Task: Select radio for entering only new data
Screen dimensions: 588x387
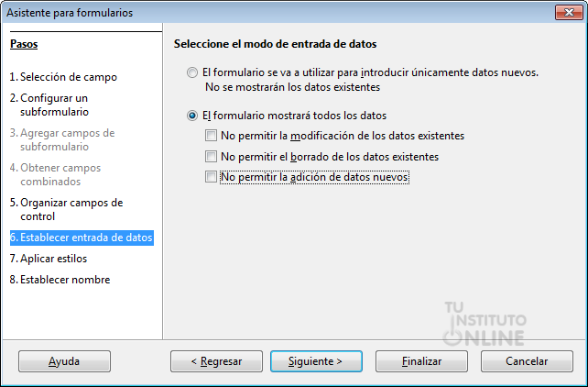Action: tap(191, 72)
